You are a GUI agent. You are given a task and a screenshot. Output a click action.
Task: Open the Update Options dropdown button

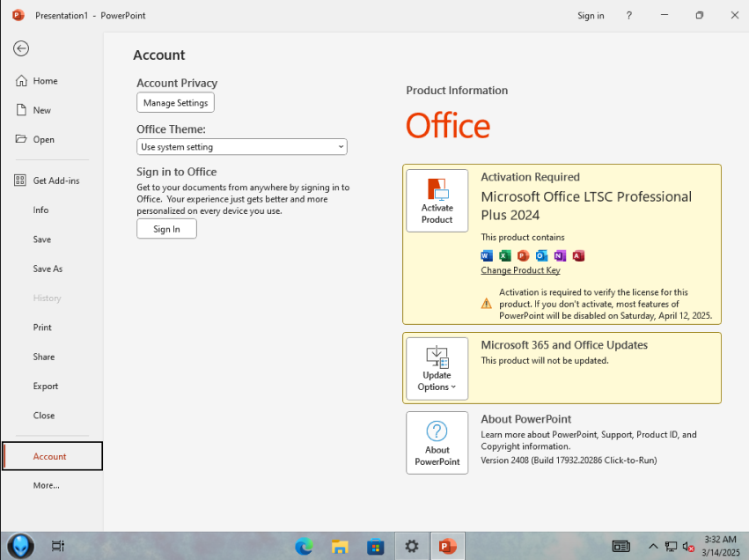coord(437,368)
